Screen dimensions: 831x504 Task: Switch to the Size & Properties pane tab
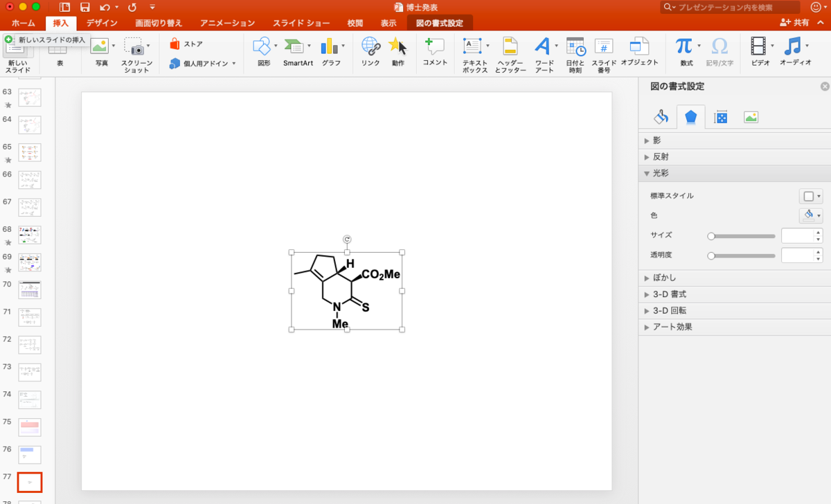pyautogui.click(x=720, y=117)
